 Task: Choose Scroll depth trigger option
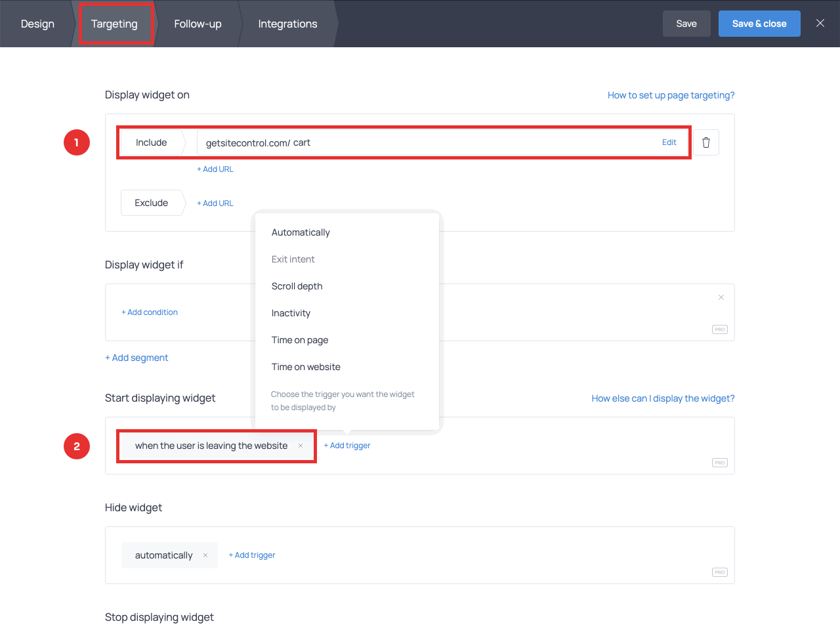click(297, 286)
